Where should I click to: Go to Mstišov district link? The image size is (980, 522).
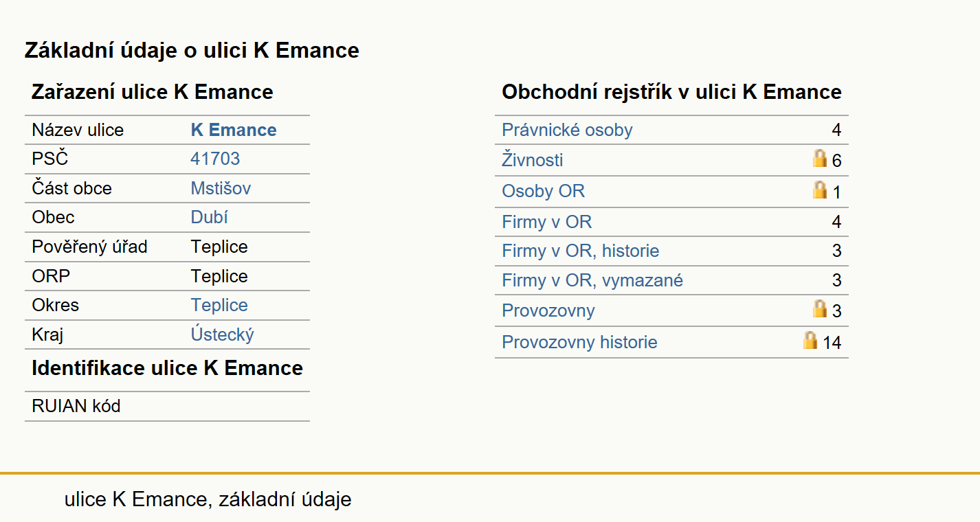point(221,188)
